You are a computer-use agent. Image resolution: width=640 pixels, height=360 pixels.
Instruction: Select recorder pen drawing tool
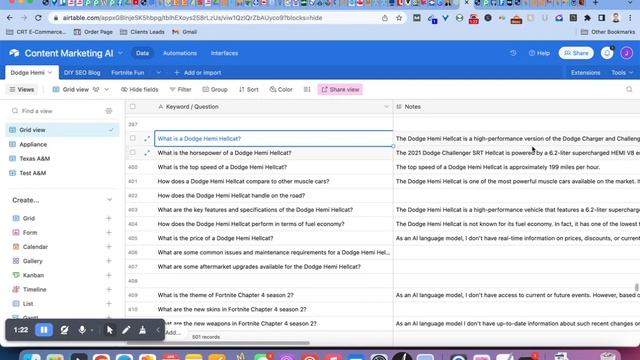pyautogui.click(x=126, y=330)
